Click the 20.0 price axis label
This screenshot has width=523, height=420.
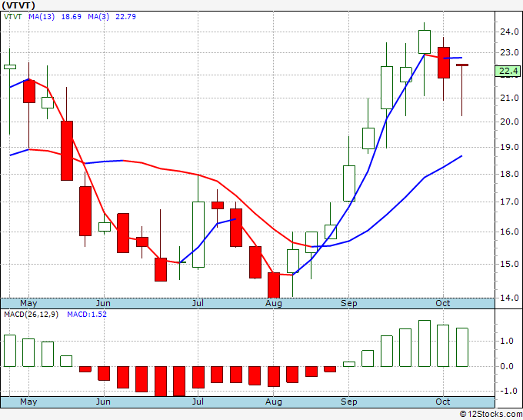click(x=509, y=122)
